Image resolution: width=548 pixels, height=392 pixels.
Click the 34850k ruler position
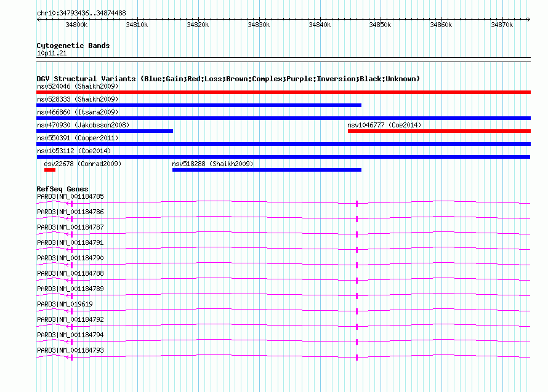381,25
